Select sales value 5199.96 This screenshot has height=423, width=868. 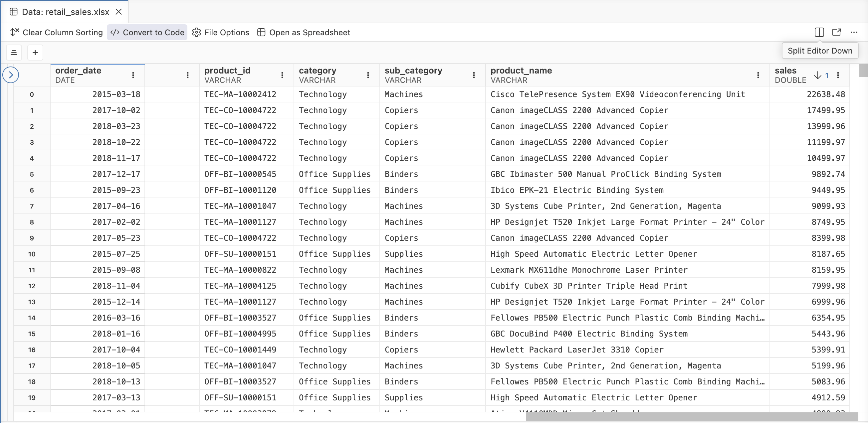(x=810, y=366)
